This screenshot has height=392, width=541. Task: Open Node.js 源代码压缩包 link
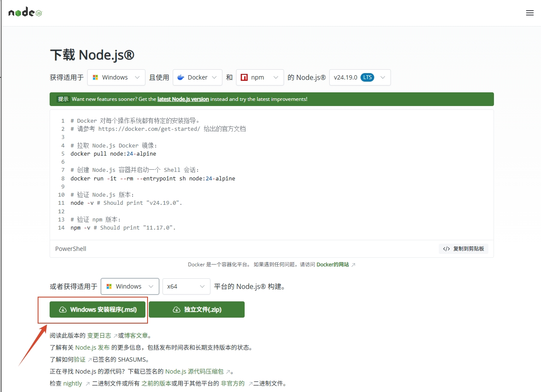coord(198,371)
